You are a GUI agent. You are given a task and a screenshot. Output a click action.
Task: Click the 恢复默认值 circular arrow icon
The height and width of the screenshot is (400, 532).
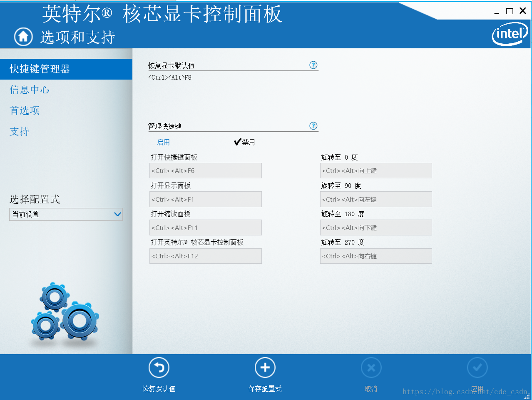[x=159, y=367]
